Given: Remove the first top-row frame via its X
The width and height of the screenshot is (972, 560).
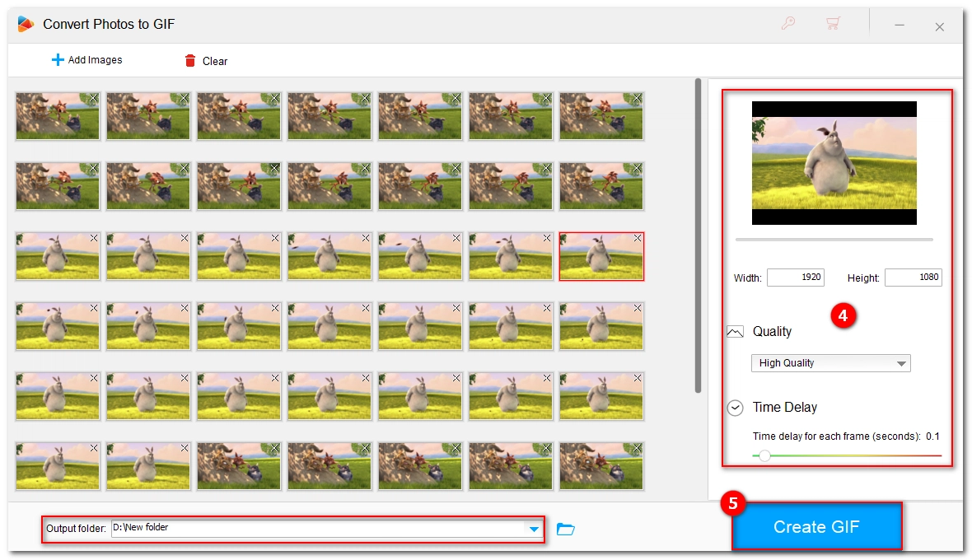Looking at the screenshot, I should (x=93, y=99).
